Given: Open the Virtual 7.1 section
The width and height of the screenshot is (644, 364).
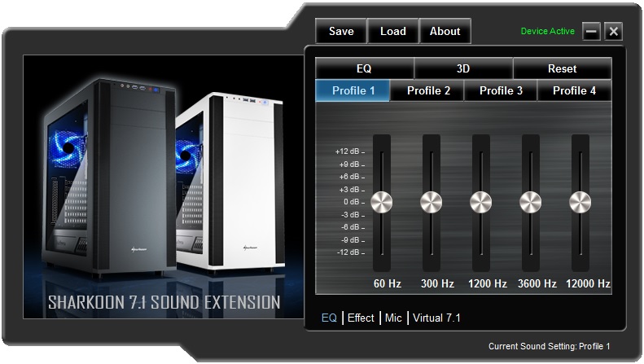Looking at the screenshot, I should pyautogui.click(x=436, y=318).
